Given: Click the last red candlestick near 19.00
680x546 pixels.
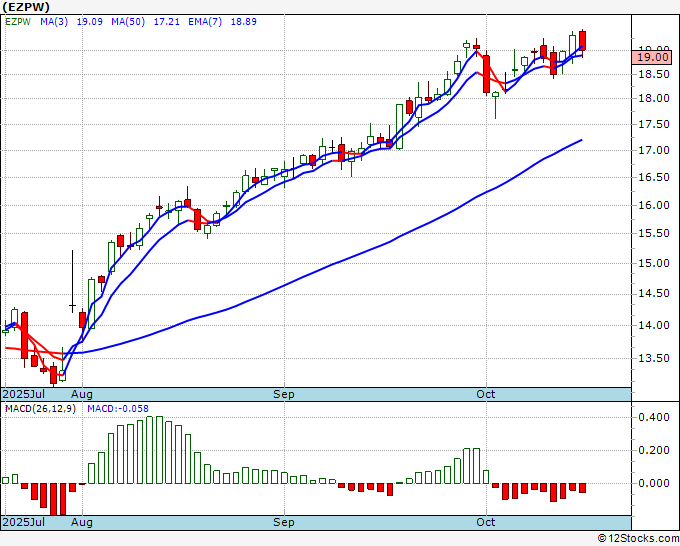Looking at the screenshot, I should click(582, 41).
